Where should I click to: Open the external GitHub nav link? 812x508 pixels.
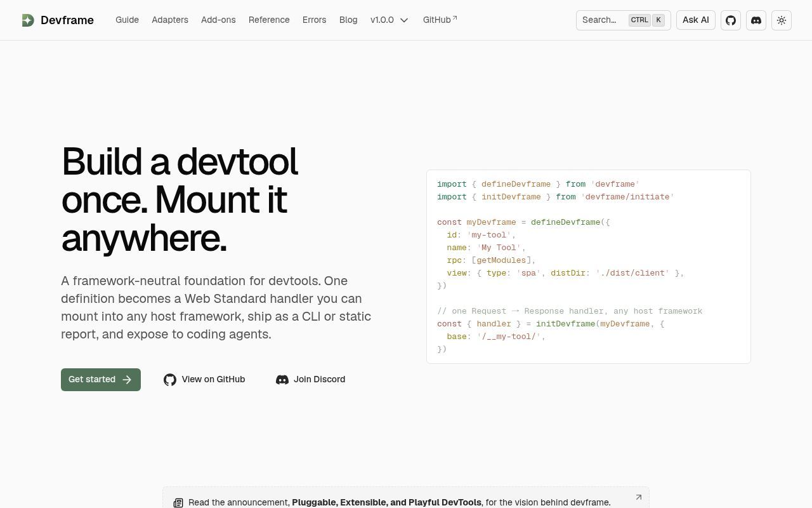[x=440, y=20]
